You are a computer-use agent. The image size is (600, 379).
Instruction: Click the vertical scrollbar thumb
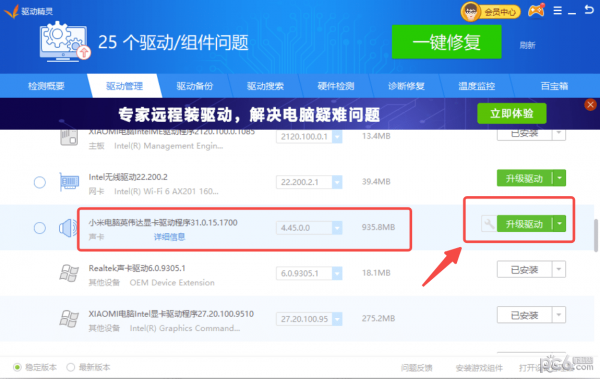[x=596, y=235]
